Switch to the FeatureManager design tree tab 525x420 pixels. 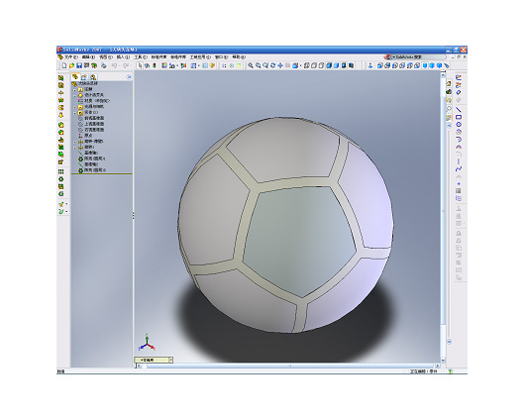coord(75,77)
